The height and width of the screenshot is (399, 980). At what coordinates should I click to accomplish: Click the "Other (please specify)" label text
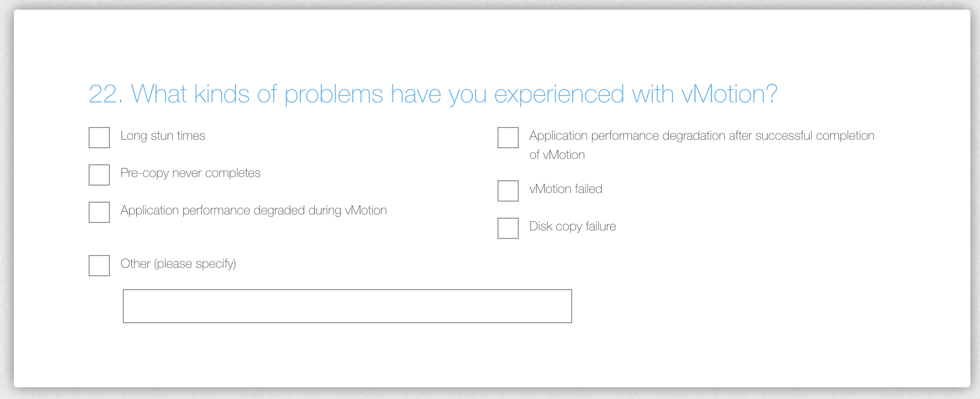tap(178, 264)
